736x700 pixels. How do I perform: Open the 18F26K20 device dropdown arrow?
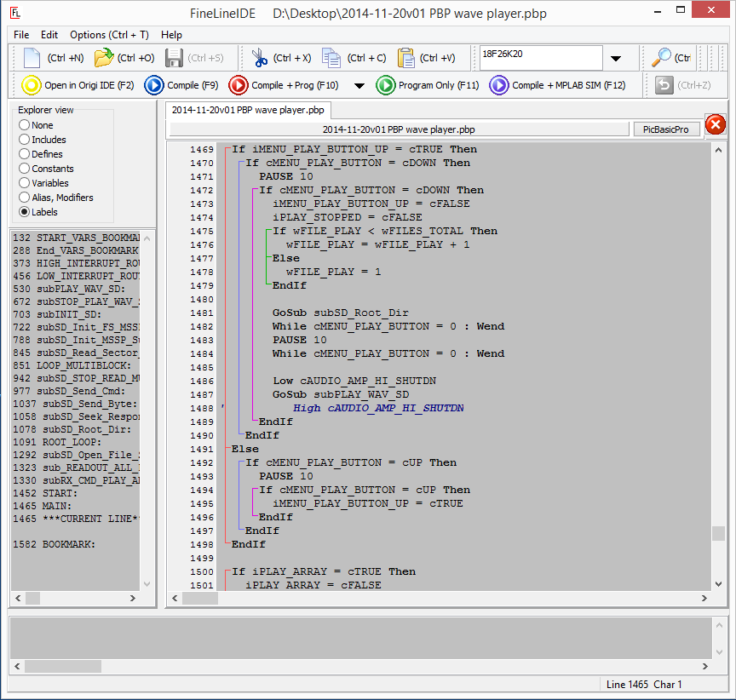point(616,58)
